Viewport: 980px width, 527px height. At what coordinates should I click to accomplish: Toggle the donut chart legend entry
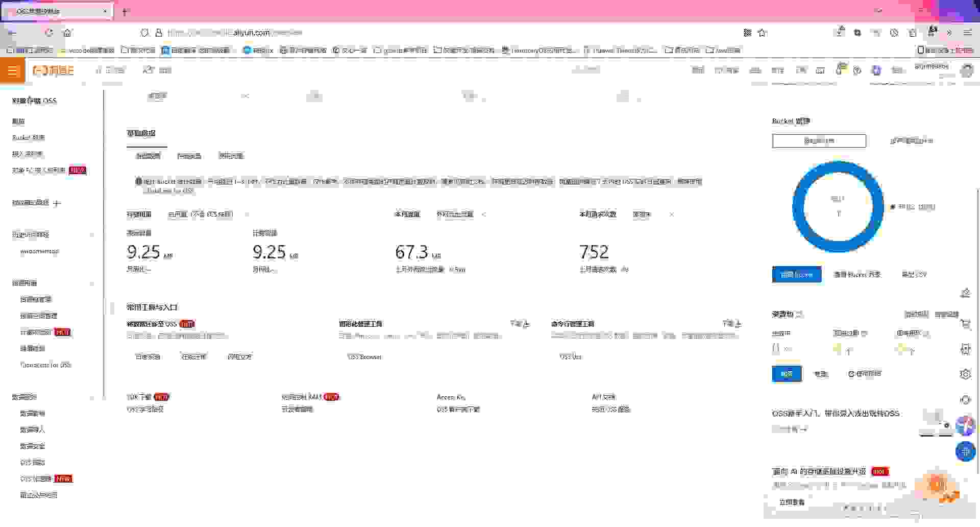[913, 207]
